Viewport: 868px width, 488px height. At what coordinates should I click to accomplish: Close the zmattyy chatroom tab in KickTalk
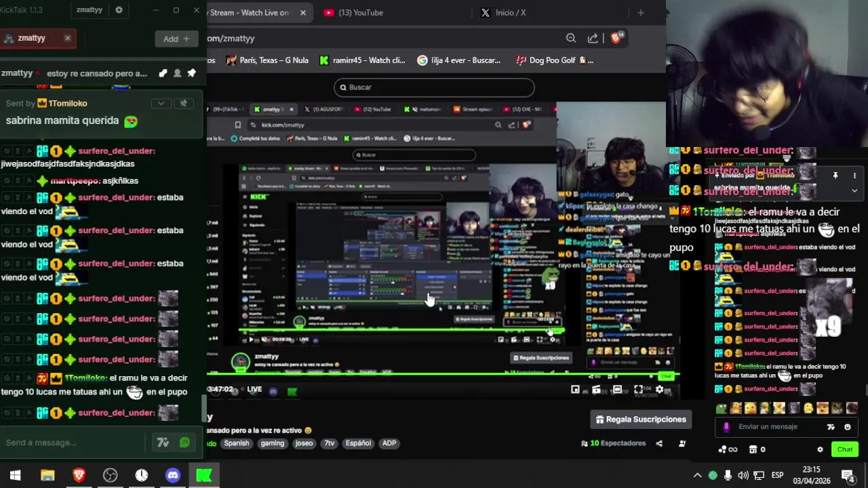pos(67,38)
